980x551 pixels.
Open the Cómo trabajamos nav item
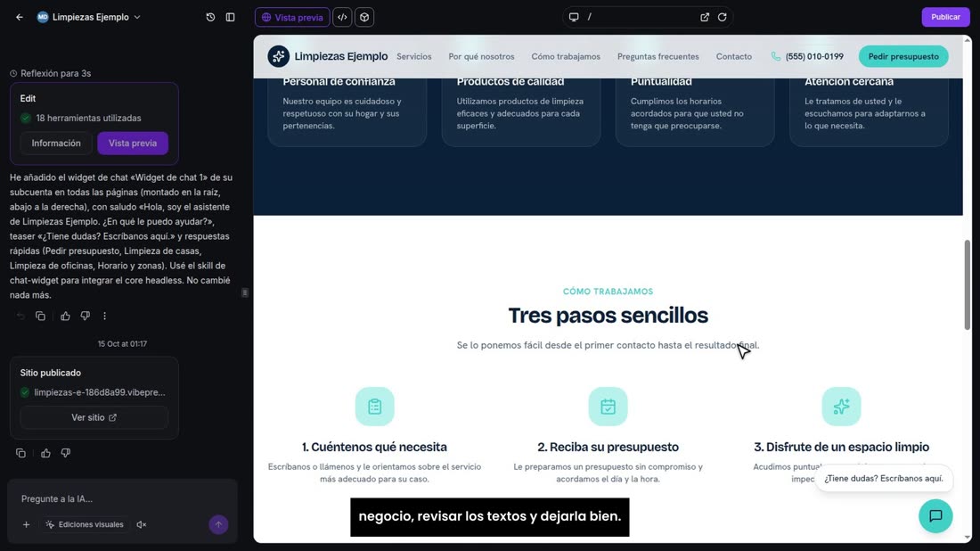[566, 56]
